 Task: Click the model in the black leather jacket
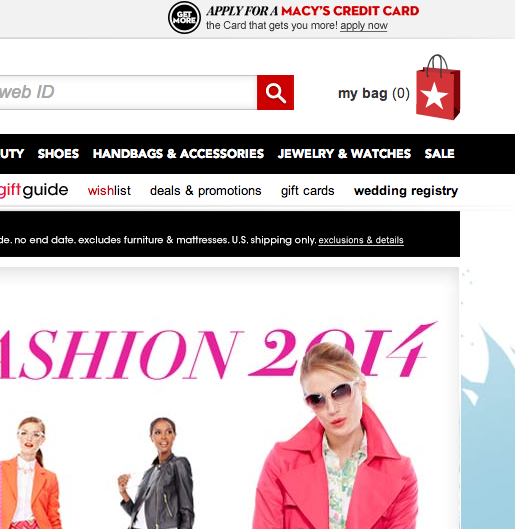pyautogui.click(x=158, y=472)
